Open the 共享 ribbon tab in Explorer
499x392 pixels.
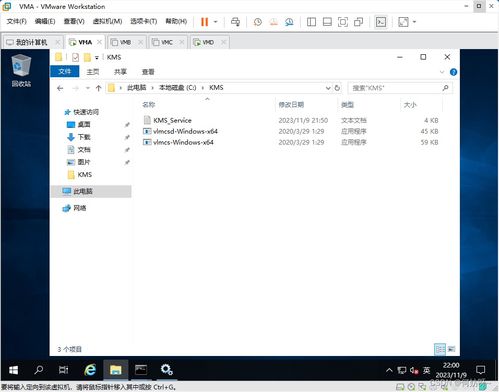(x=120, y=72)
